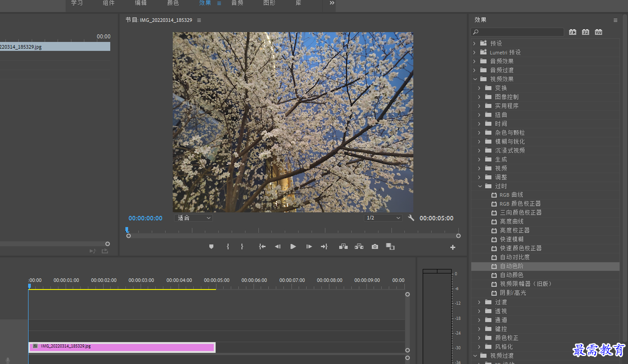The width and height of the screenshot is (628, 364).
Task: Step back one frame
Action: (x=278, y=247)
